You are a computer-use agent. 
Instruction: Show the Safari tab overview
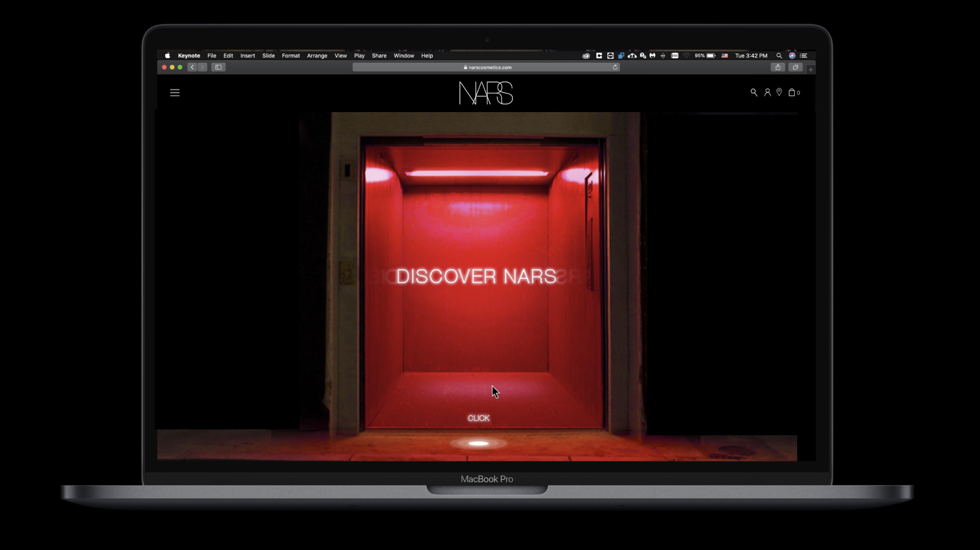796,67
